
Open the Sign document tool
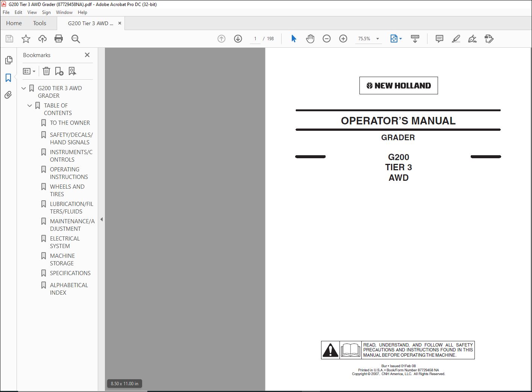click(472, 39)
